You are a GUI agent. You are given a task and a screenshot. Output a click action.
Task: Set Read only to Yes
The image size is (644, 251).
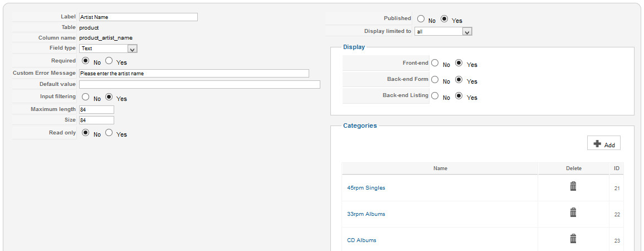tap(109, 133)
